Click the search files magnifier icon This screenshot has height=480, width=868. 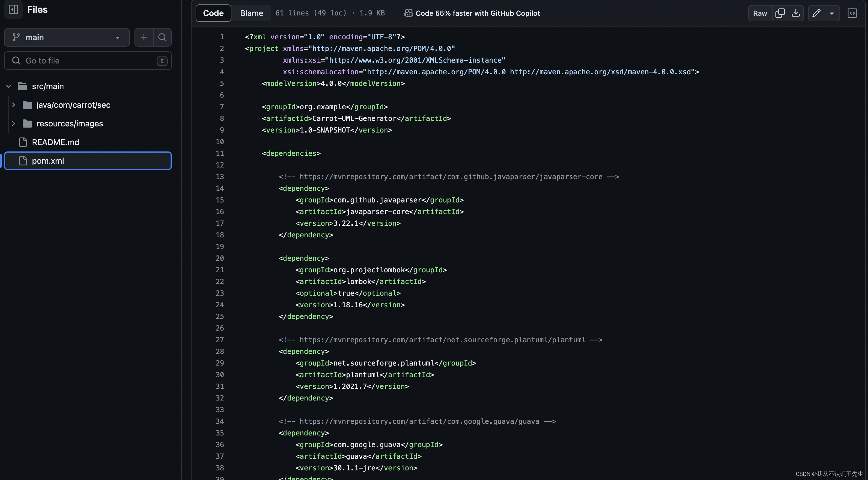coord(162,37)
